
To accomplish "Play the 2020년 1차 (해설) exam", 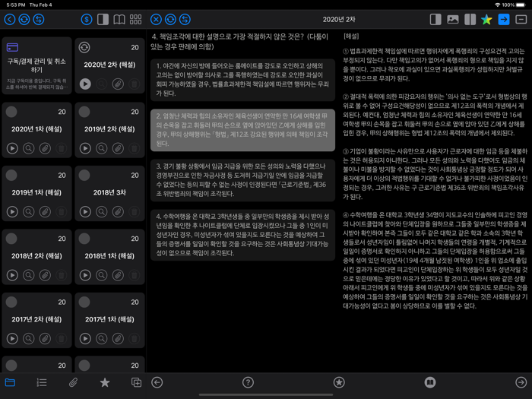I will (12, 148).
